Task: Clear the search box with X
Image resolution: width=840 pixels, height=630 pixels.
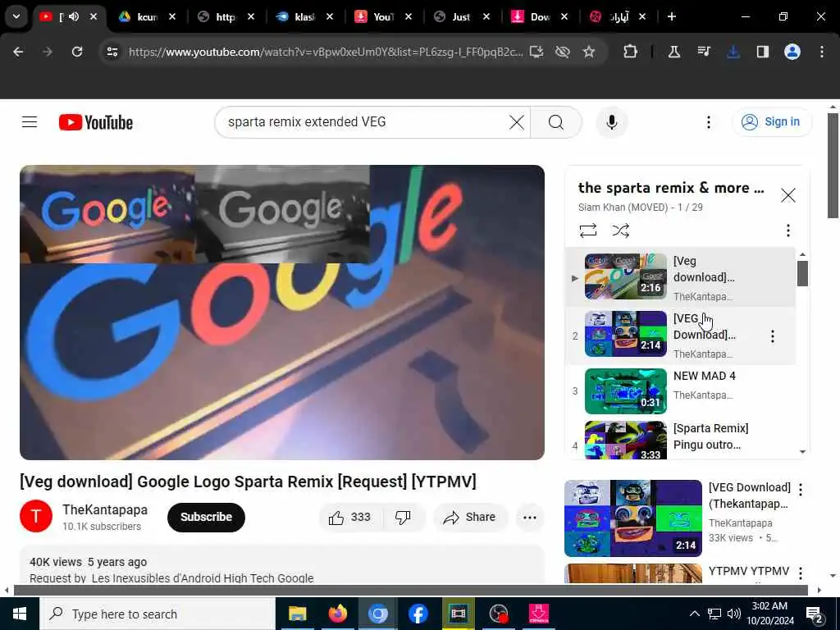Action: pyautogui.click(x=517, y=122)
